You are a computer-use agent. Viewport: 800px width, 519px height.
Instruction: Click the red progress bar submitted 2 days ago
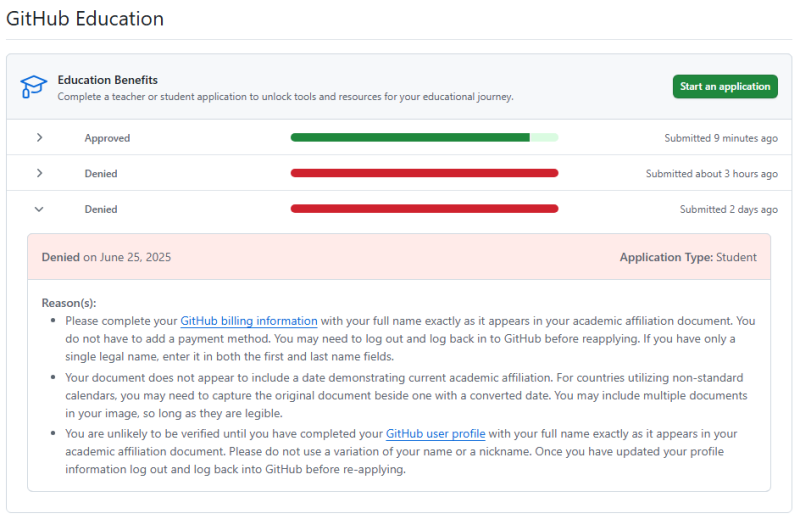(424, 209)
